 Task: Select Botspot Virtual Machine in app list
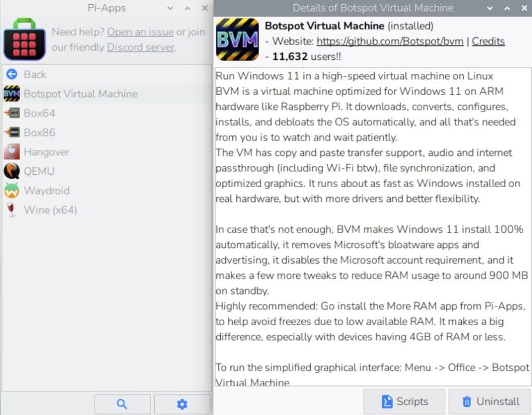[x=81, y=94]
